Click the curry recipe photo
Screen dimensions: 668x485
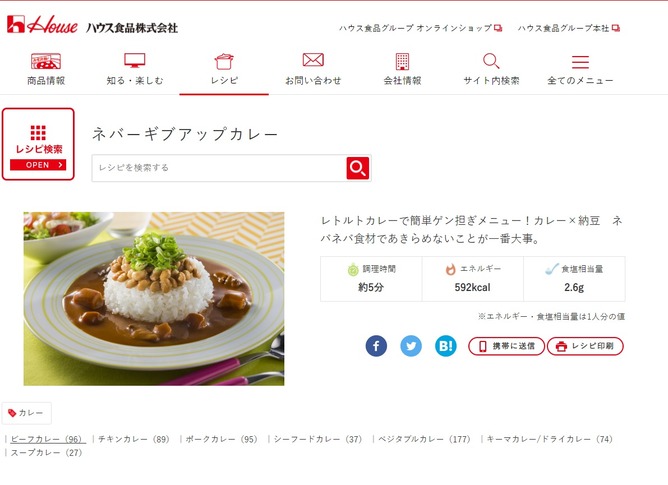tap(154, 299)
